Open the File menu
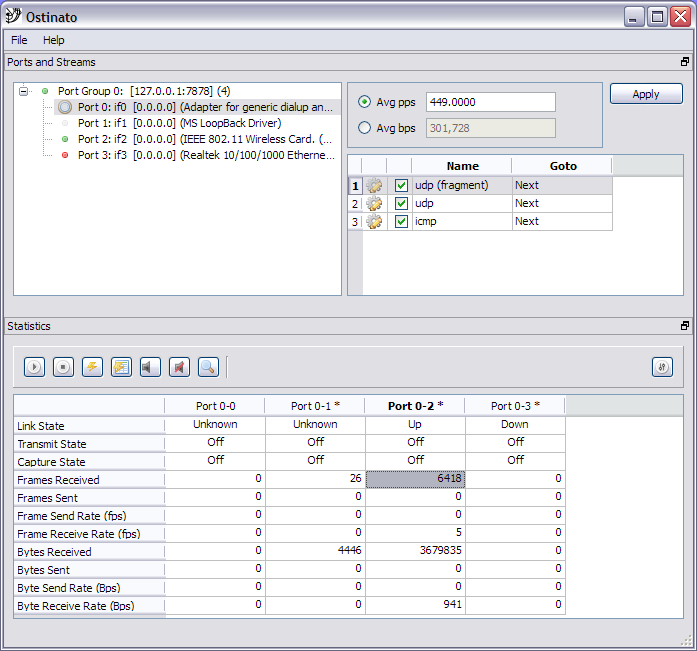 point(19,40)
